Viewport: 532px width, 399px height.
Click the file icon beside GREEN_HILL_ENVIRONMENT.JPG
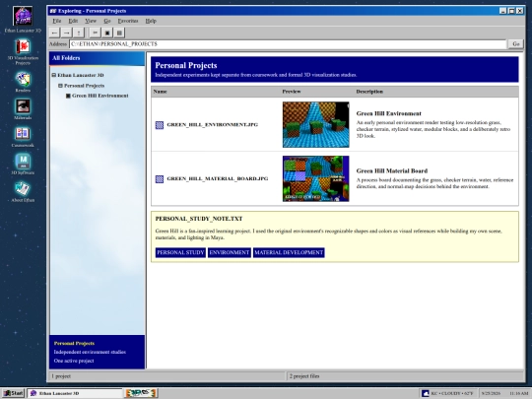pos(160,125)
